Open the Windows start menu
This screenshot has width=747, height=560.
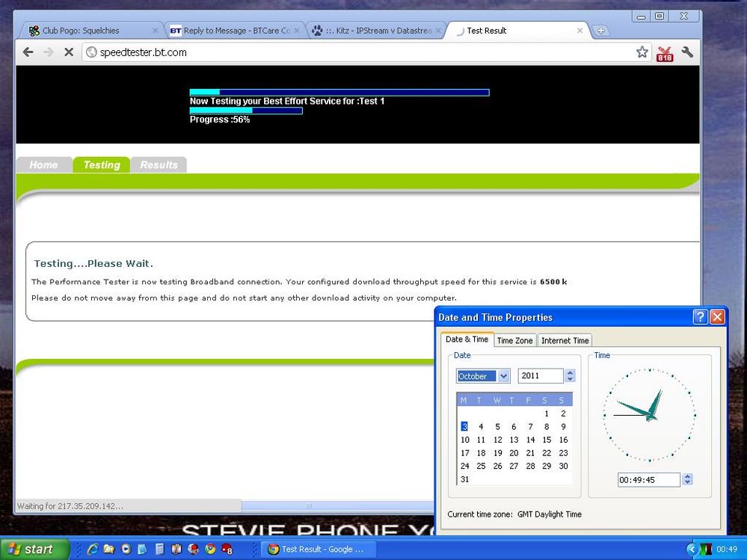coord(34,549)
